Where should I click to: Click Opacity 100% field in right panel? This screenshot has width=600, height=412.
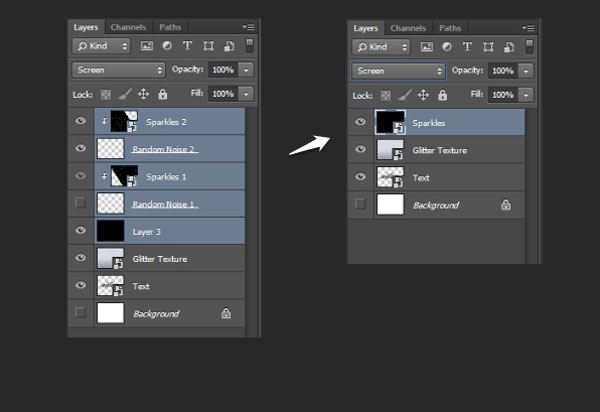tap(503, 71)
